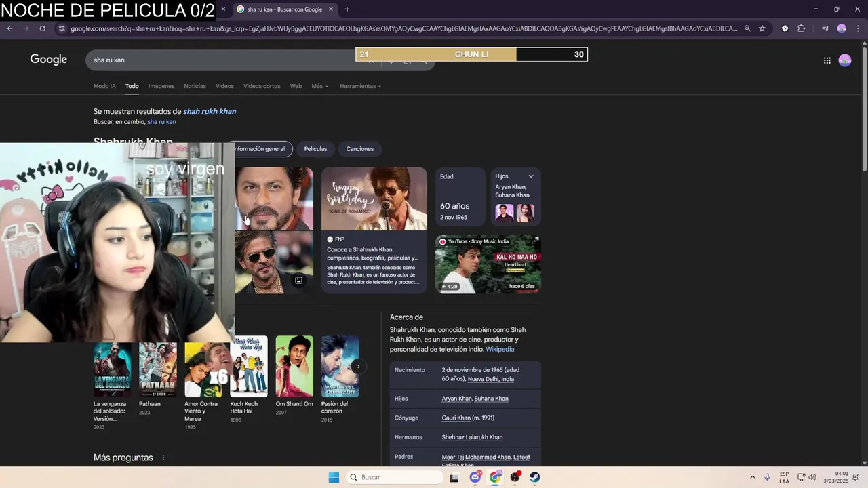The width and height of the screenshot is (868, 488).
Task: Show hidden system tray icons
Action: click(752, 477)
